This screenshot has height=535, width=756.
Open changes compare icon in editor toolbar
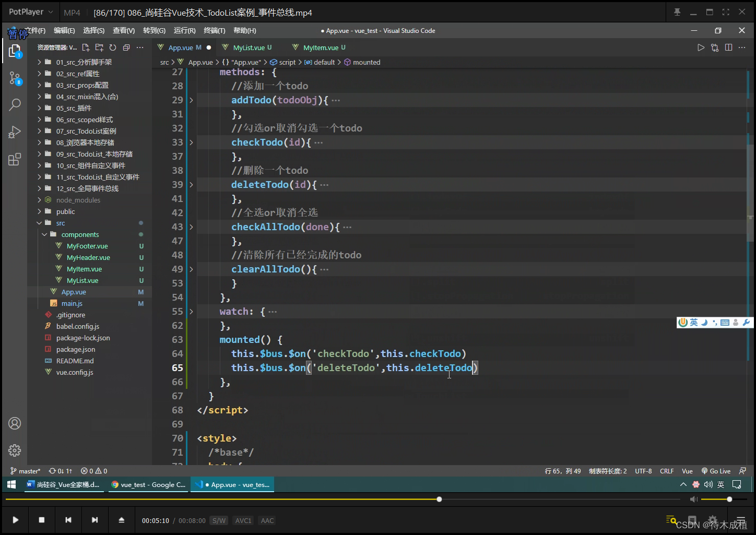(715, 47)
